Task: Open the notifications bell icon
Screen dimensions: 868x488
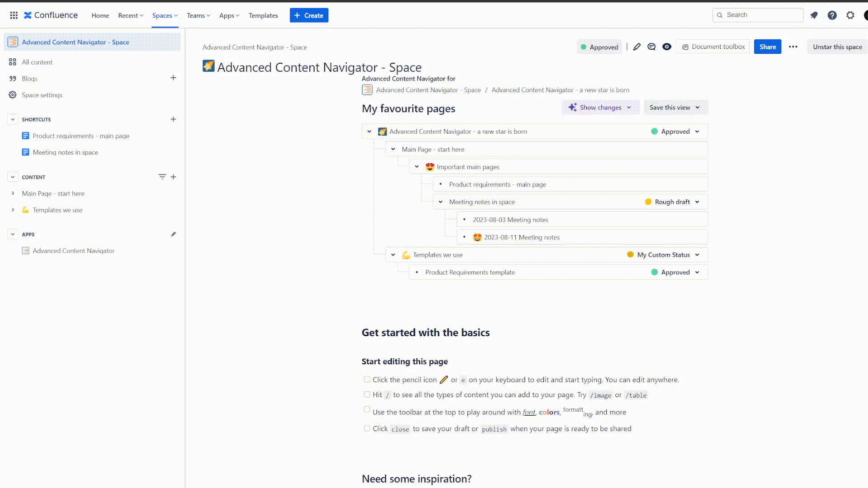Action: tap(814, 15)
